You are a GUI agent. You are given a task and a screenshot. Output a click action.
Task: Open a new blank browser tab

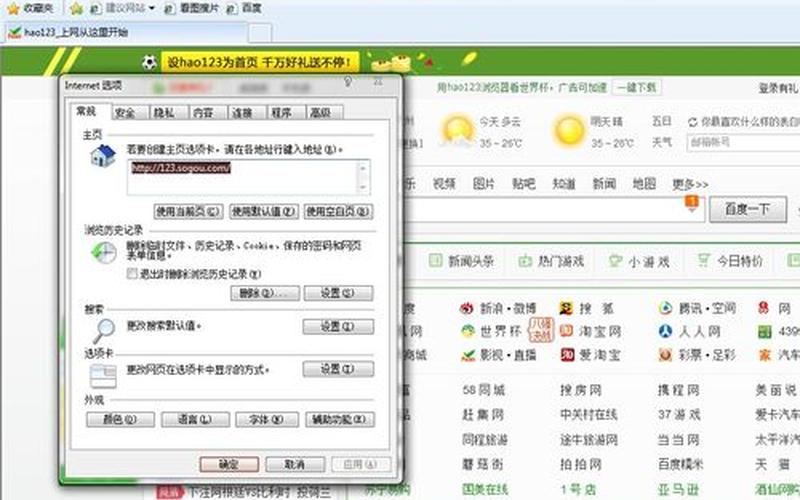[x=260, y=33]
